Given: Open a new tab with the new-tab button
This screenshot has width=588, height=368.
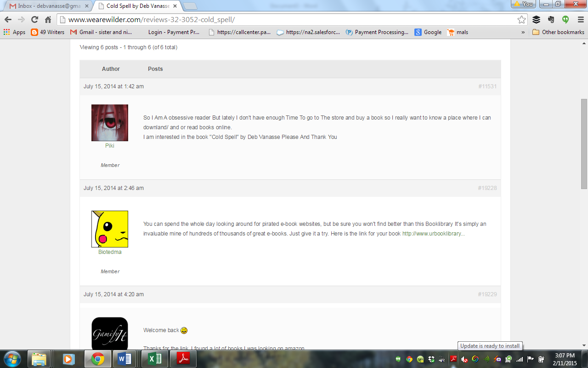Looking at the screenshot, I should click(x=190, y=6).
